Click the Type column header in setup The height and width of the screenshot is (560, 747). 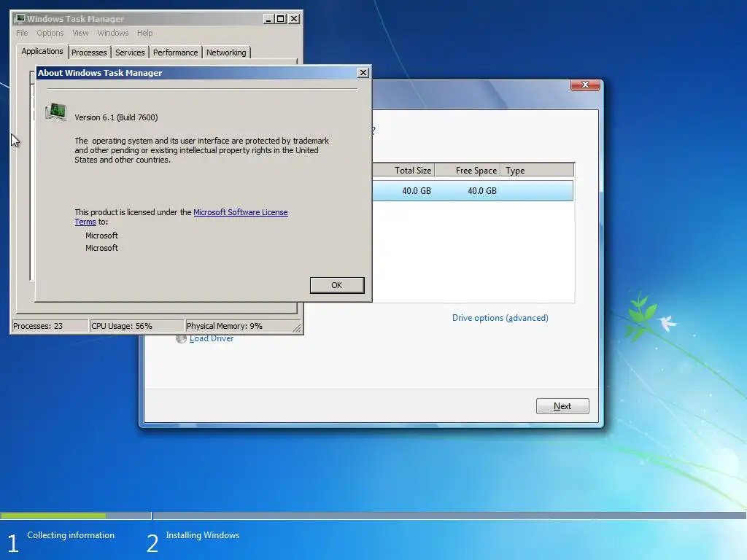538,171
